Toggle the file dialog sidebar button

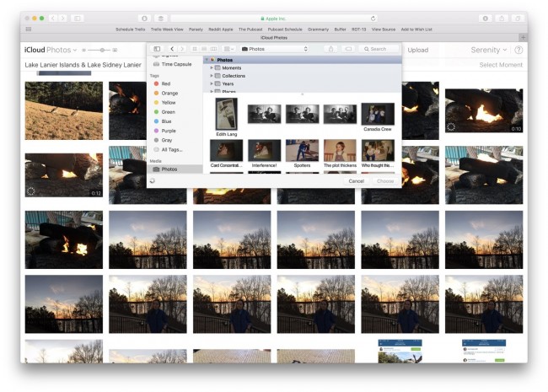tap(157, 49)
